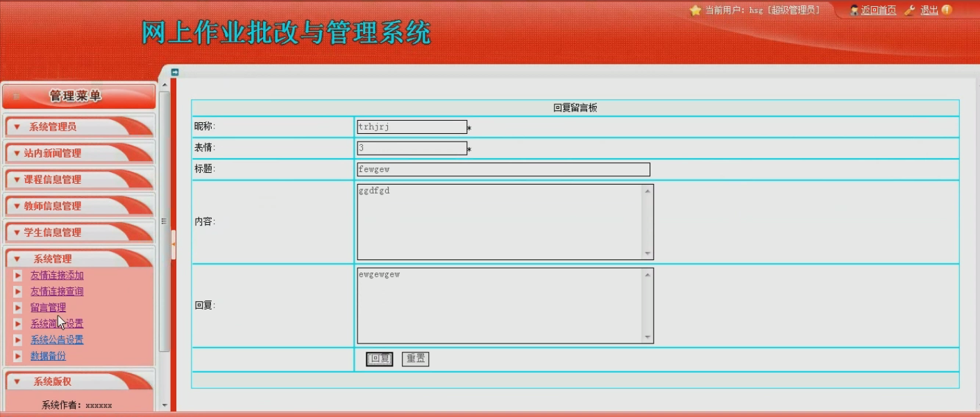This screenshot has height=417, width=980.
Task: Collapse the 系统管理 menu section
Action: point(78,258)
